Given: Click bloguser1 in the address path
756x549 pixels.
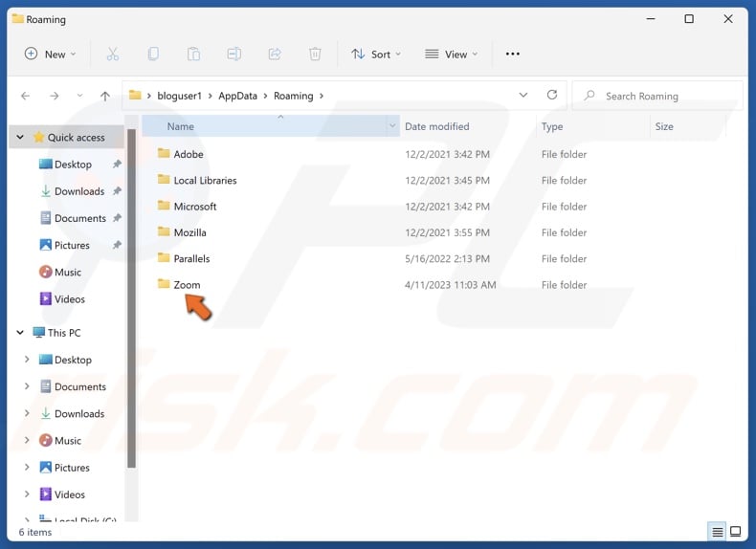Looking at the screenshot, I should (x=179, y=96).
